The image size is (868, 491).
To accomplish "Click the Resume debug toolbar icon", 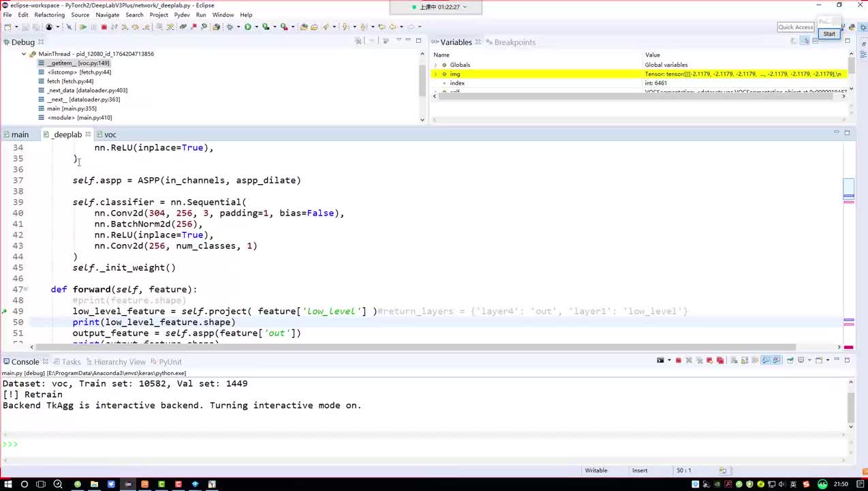I will click(82, 27).
